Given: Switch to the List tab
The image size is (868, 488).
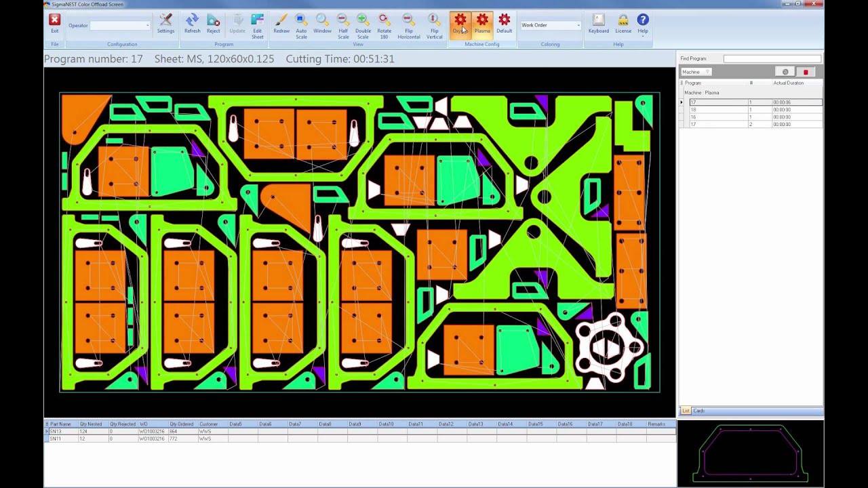Looking at the screenshot, I should point(686,411).
